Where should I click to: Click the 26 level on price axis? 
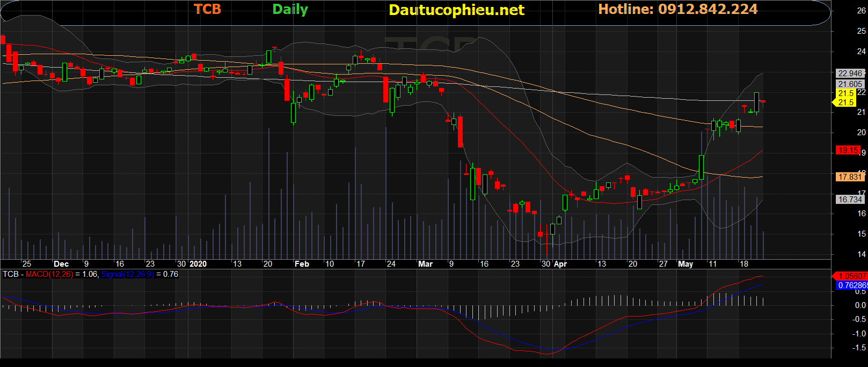tap(861, 11)
